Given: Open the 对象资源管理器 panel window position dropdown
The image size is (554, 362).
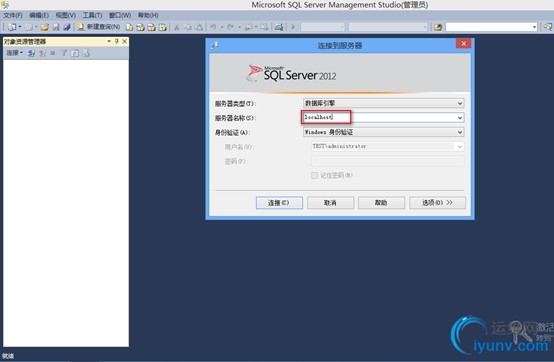Looking at the screenshot, I should [x=109, y=41].
